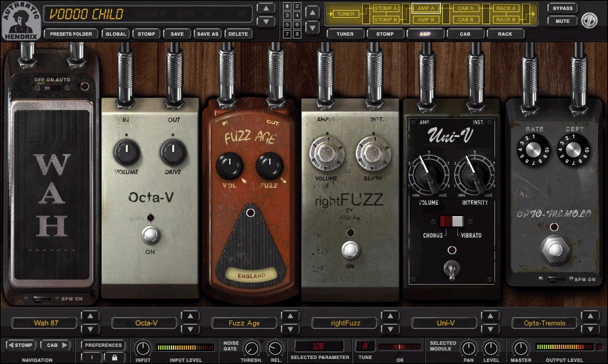This screenshot has height=364, width=608.
Task: Switch to the CAB module tab
Action: coord(465,34)
